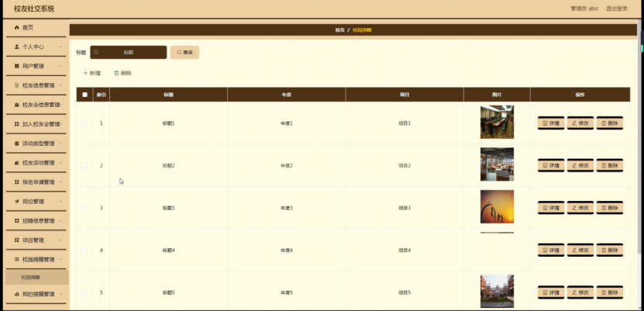Image resolution: width=644 pixels, height=311 pixels.
Task: Click the pencil icon in row 标题5
Action: pos(574,292)
